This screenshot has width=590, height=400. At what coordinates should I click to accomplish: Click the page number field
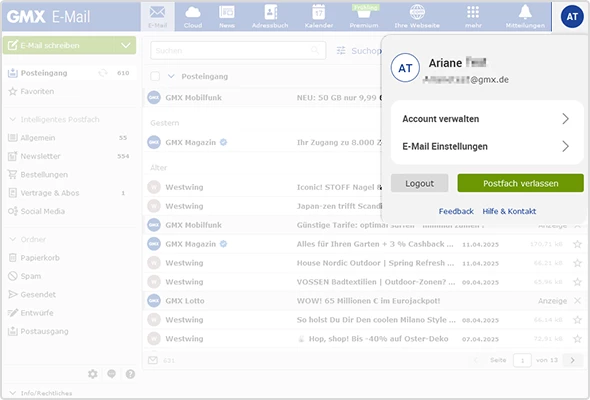522,360
